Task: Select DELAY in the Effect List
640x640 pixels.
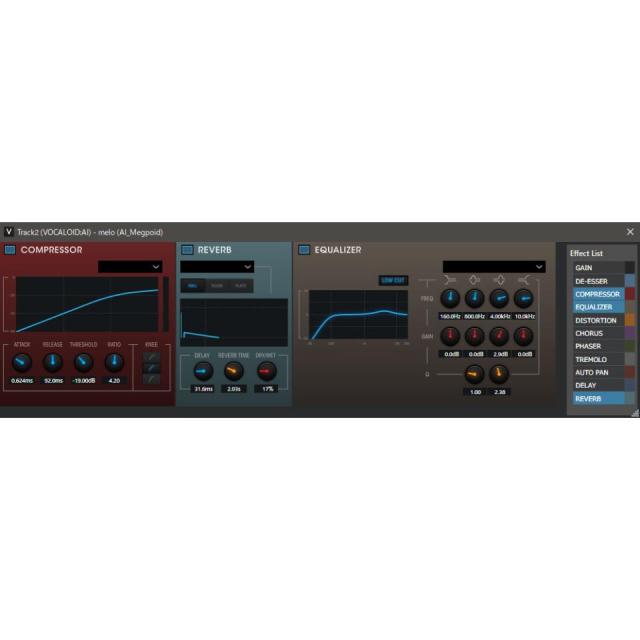Action: pos(599,385)
